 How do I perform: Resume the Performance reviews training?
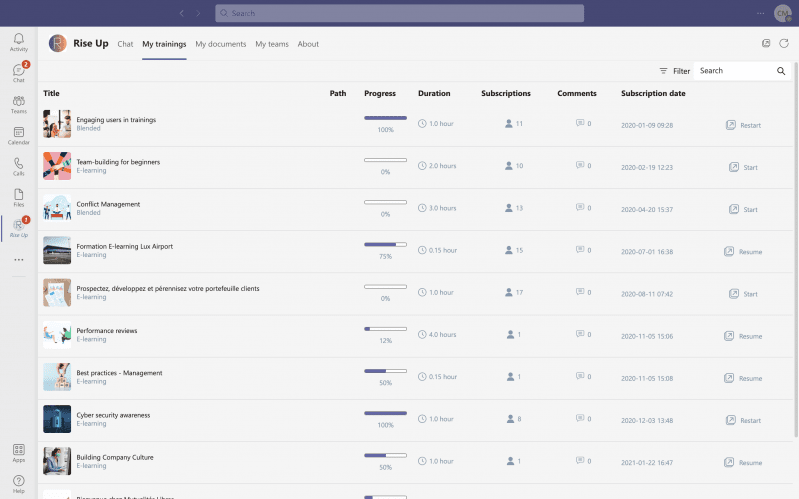tap(743, 336)
